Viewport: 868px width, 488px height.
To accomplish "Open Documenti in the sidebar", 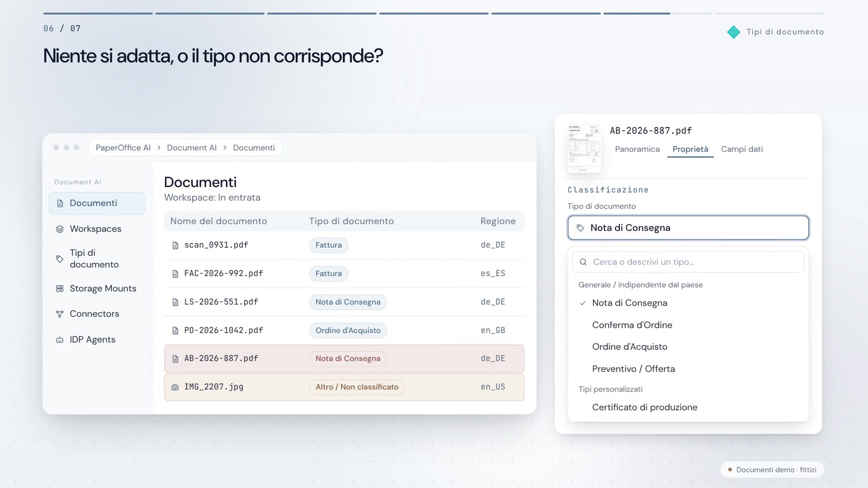I will (x=97, y=203).
